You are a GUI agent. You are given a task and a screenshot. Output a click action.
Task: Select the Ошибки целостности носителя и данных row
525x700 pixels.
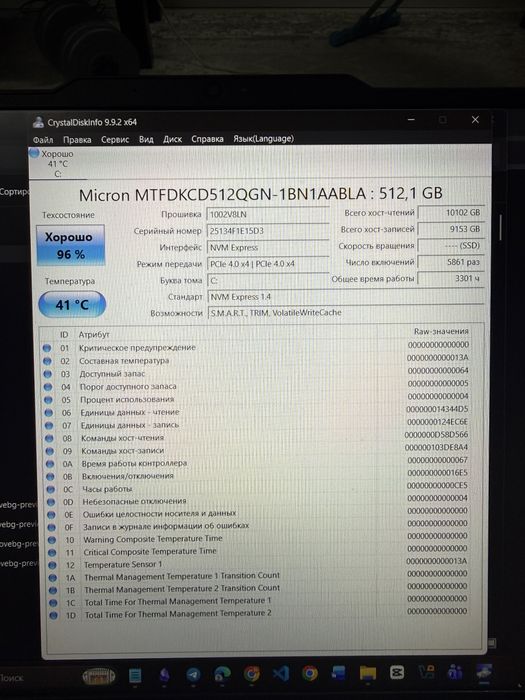point(257,513)
